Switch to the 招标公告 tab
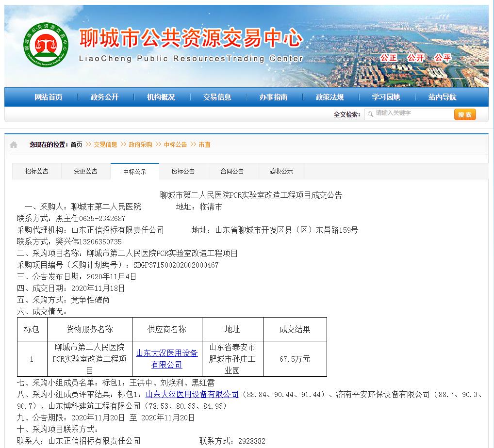This screenshot has height=448, width=494. pyautogui.click(x=37, y=171)
